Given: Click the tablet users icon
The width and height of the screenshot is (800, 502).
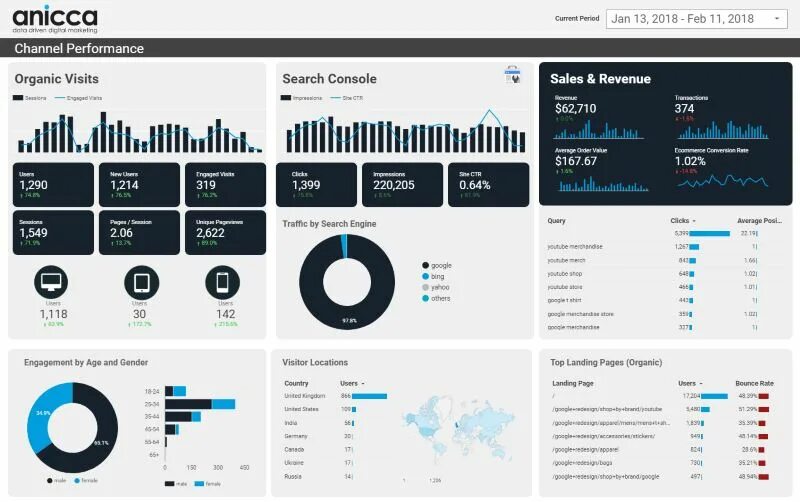Looking at the screenshot, I should pyautogui.click(x=141, y=282).
